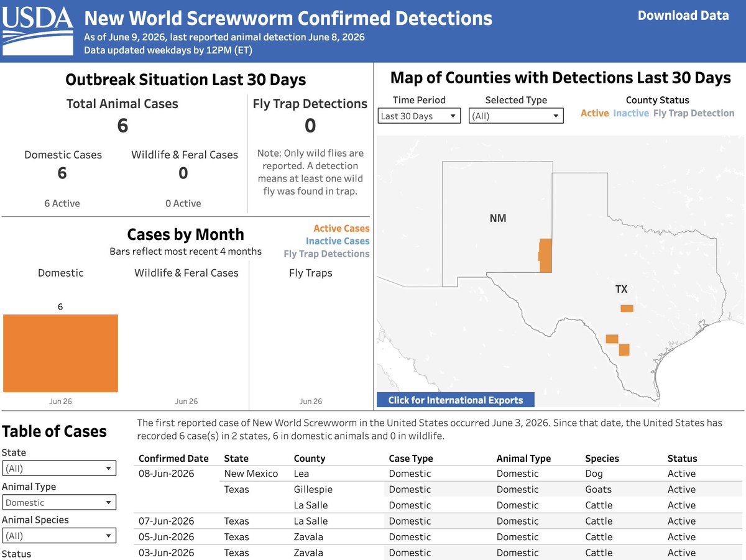Screen dimensions: 746x560
Task: Click the Inactive Cases legend label
Action: pyautogui.click(x=338, y=241)
